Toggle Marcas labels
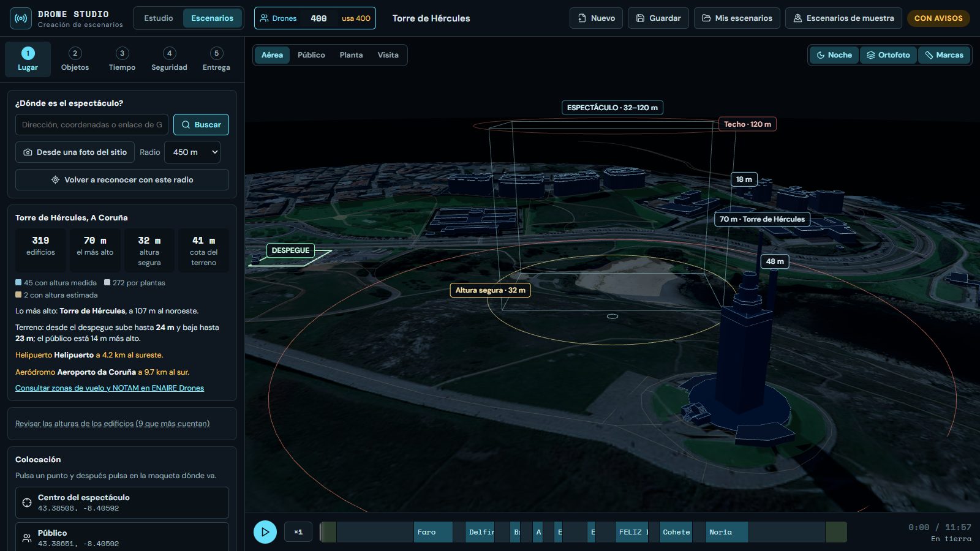The image size is (980, 551). click(x=944, y=55)
